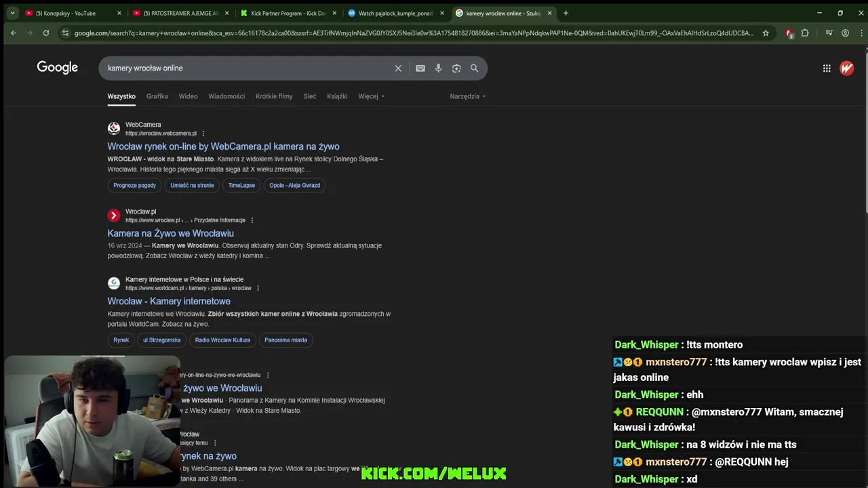The image size is (868, 488).
Task: Open more options for Wroclaw.pl result
Action: click(252, 220)
